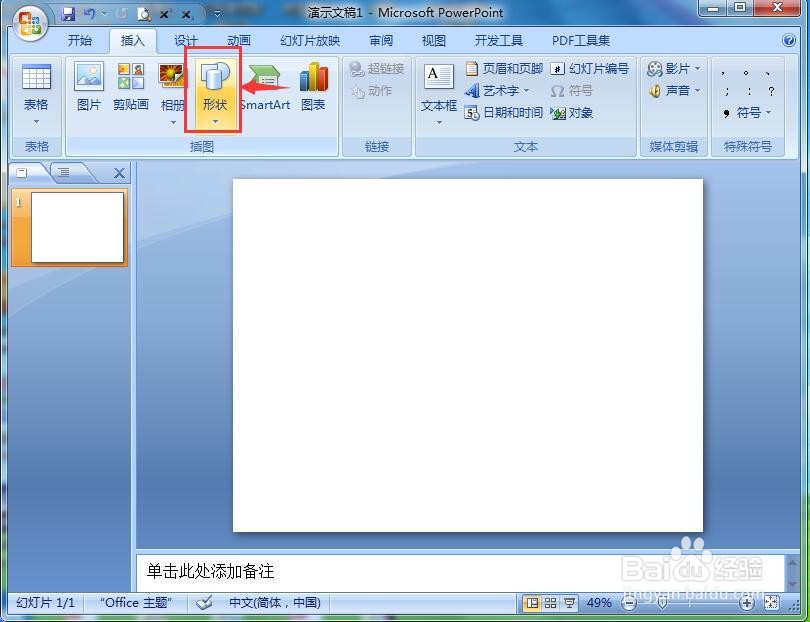Viewport: 810px width, 622px height.
Task: Switch to Slide Sorter view
Action: (551, 602)
